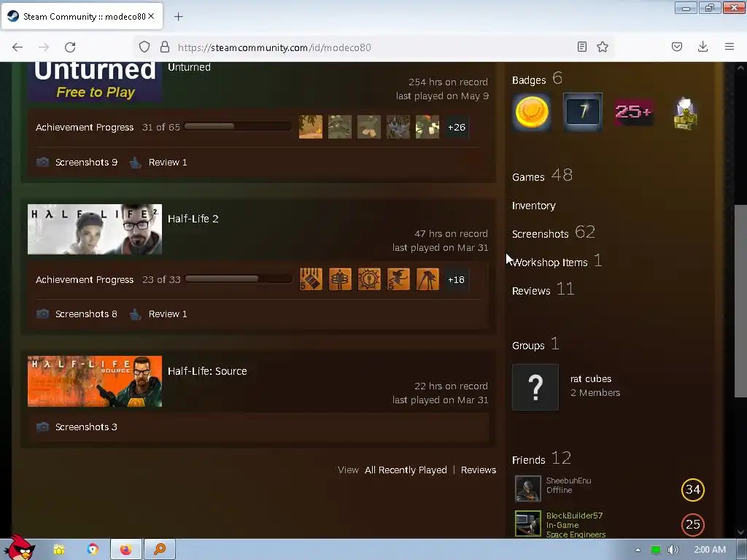
Task: Click the address bar URL field
Action: pos(371,47)
